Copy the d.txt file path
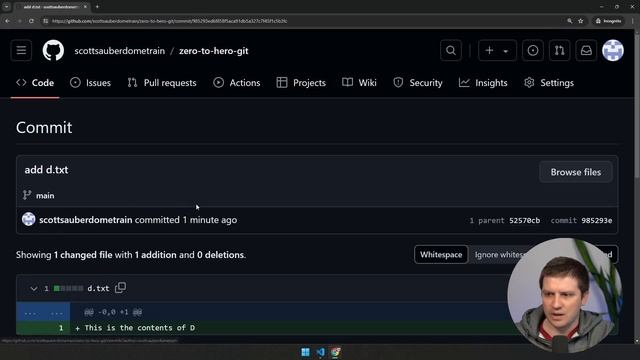The width and height of the screenshot is (640, 360). [120, 288]
